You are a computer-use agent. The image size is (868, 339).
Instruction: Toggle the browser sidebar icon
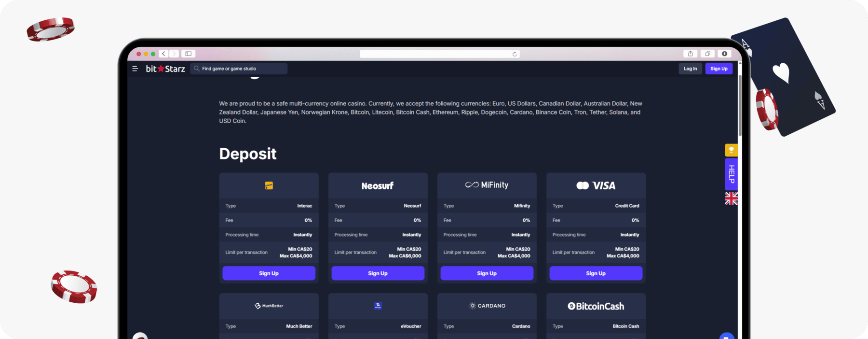point(189,54)
